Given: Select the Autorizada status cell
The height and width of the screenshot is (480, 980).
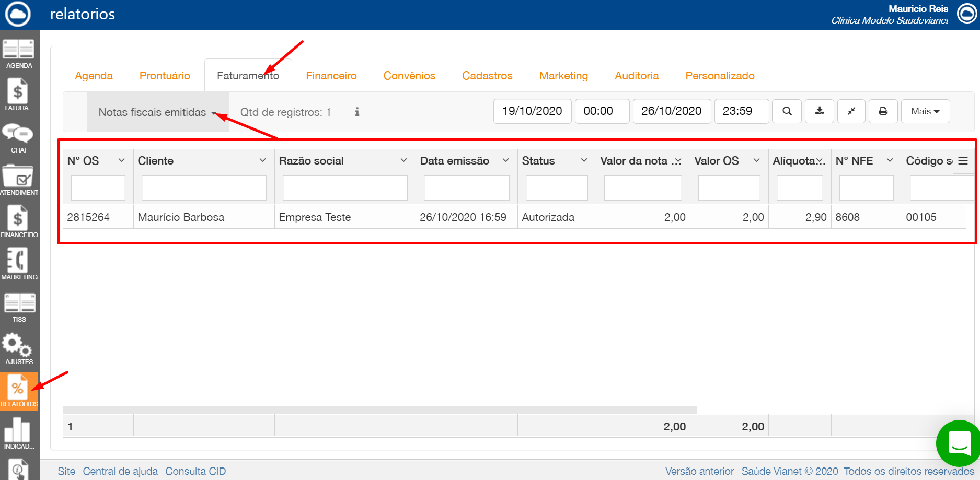Looking at the screenshot, I should pos(557,217).
